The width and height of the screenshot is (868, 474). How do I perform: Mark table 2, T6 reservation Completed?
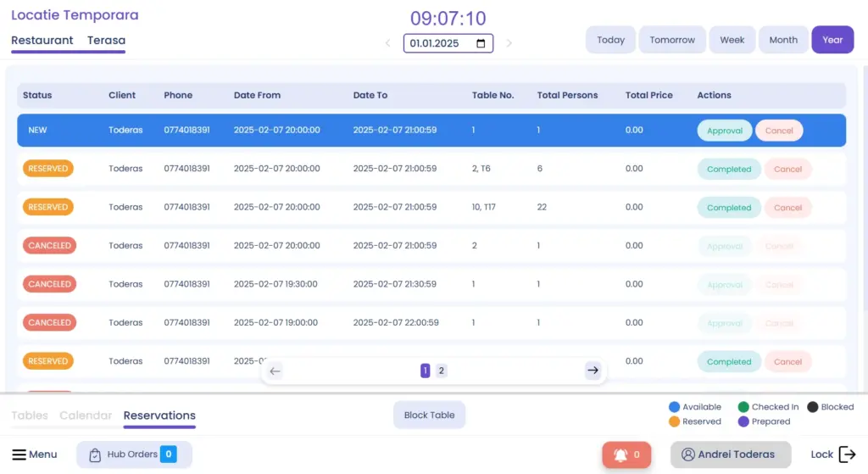728,169
